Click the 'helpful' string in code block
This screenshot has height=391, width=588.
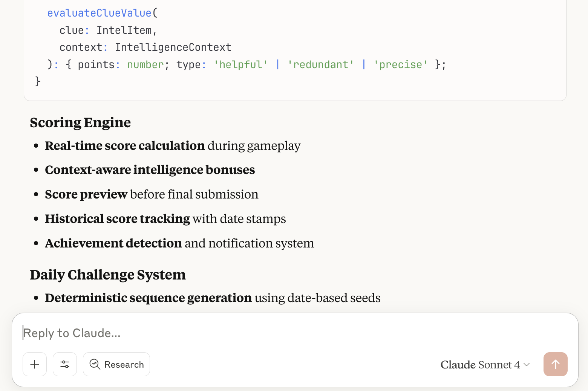241,65
